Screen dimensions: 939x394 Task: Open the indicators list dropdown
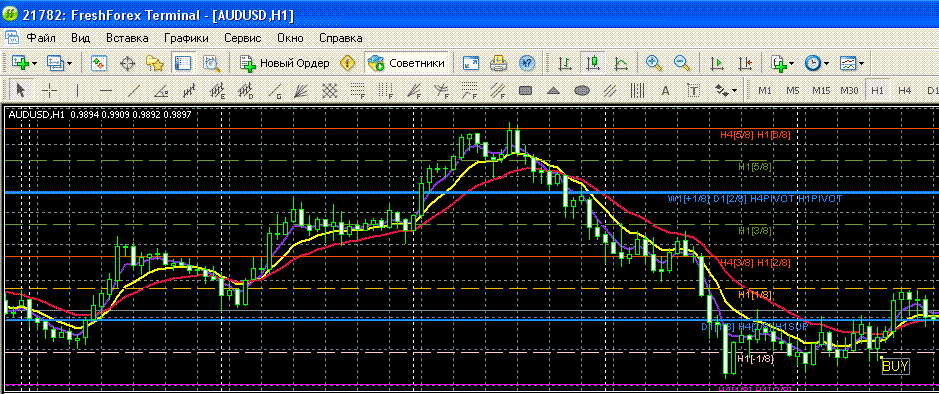click(x=792, y=63)
